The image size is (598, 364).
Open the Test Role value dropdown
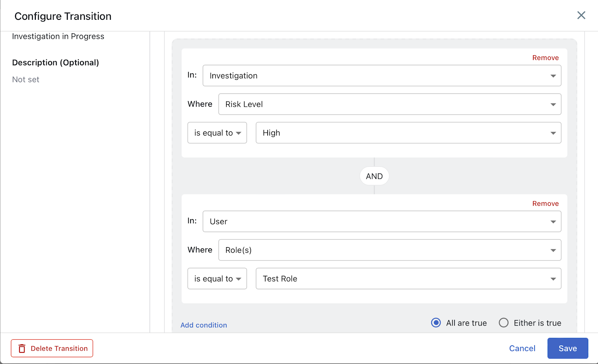click(408, 279)
